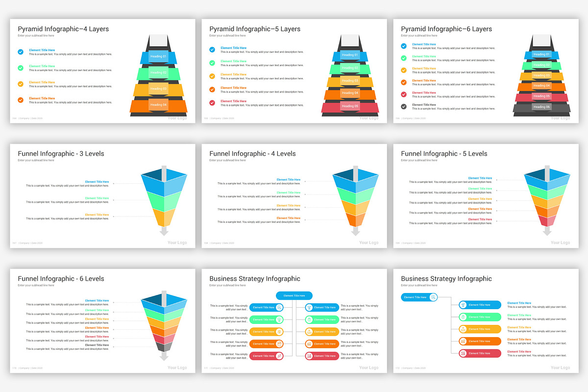Select the icon on top-left blue pill, last strategy slide
Screen dimensions: 588x392
click(434, 297)
